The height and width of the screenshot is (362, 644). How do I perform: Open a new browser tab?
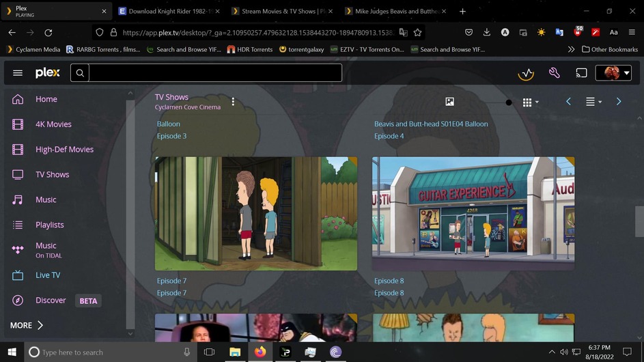[x=462, y=11]
